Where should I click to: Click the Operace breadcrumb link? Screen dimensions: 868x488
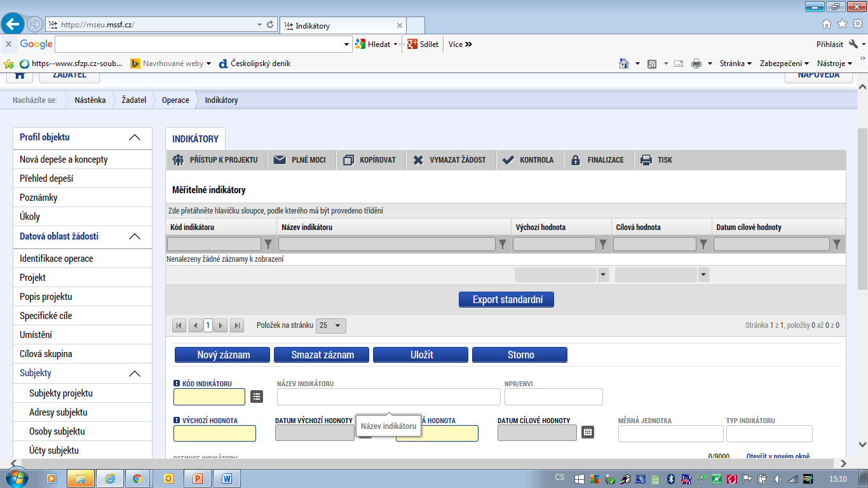pos(175,100)
